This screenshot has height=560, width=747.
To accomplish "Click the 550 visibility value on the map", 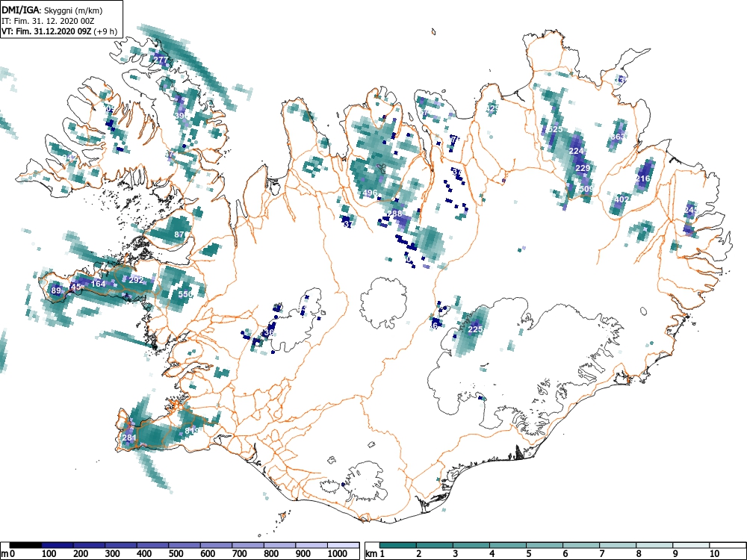I will (185, 294).
